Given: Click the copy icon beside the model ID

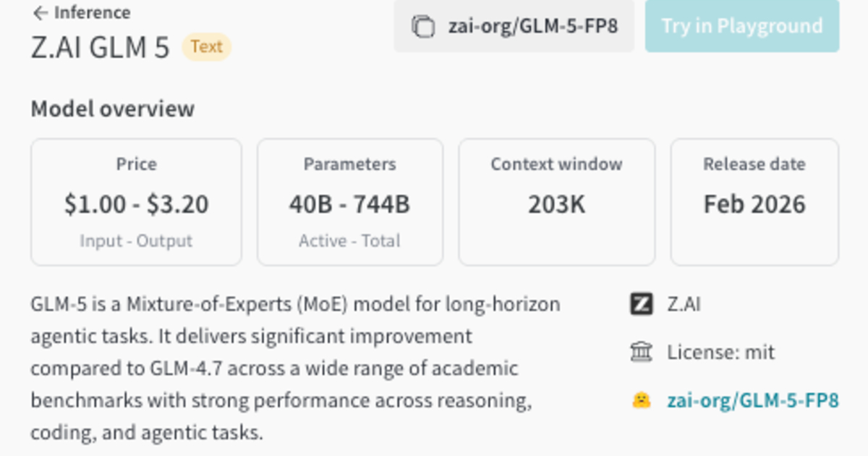Looking at the screenshot, I should (423, 27).
